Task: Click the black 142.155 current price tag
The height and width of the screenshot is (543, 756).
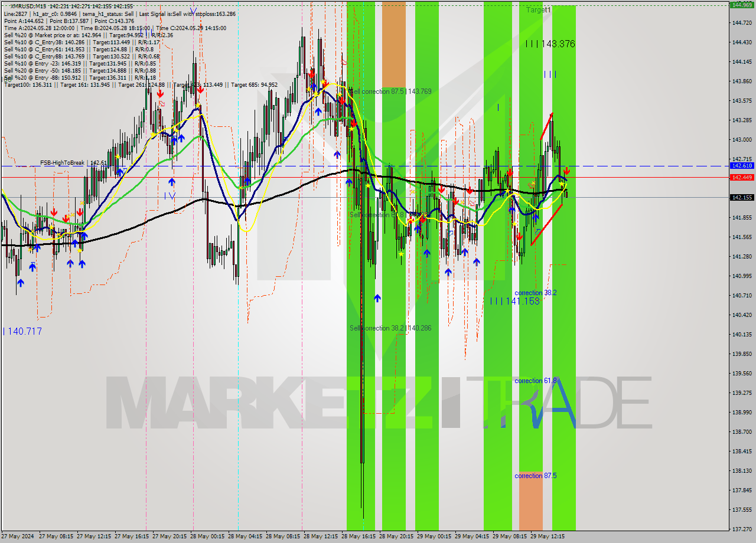Action: 742,198
